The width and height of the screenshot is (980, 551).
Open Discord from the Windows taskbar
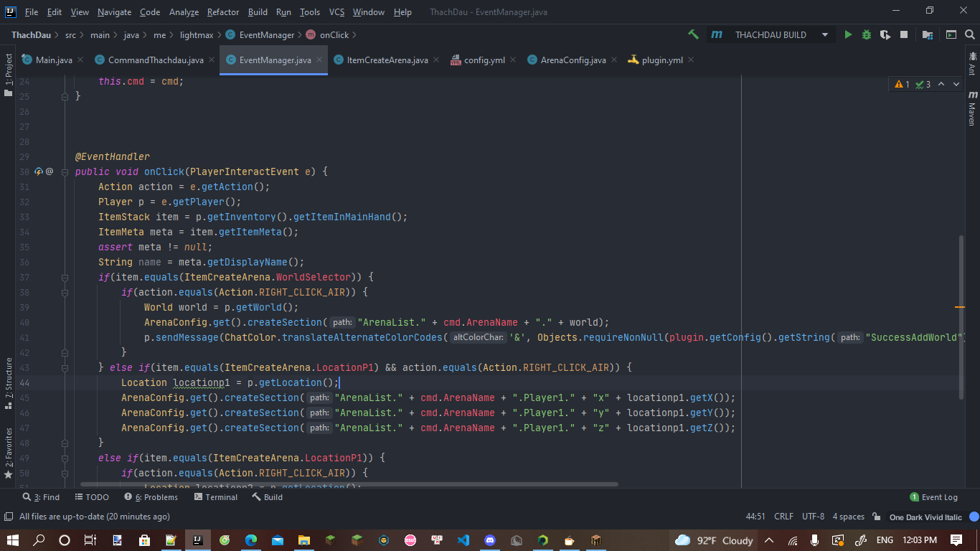tap(490, 540)
